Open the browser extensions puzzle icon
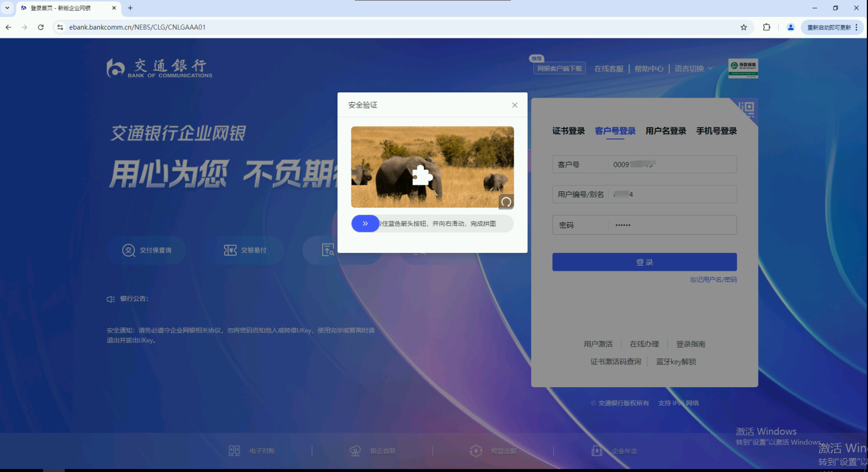Viewport: 868px width, 472px height. (766, 27)
